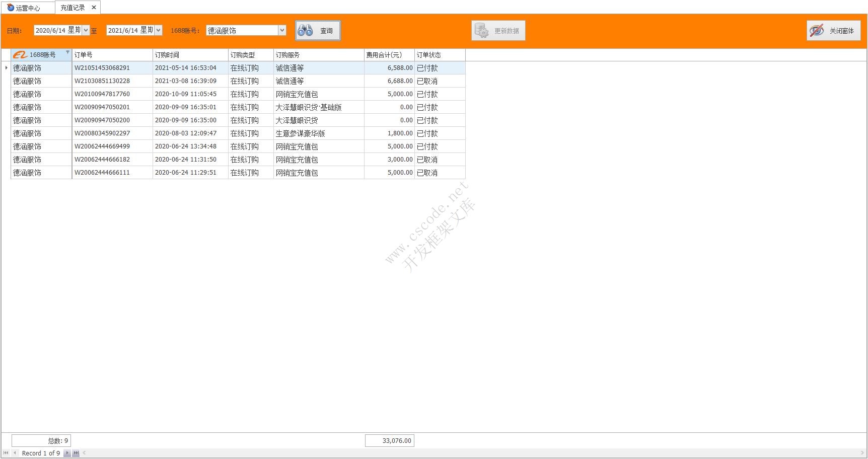The image size is (868, 459).
Task: Click the horizontal scrollbar right arrow
Action: pos(862,453)
